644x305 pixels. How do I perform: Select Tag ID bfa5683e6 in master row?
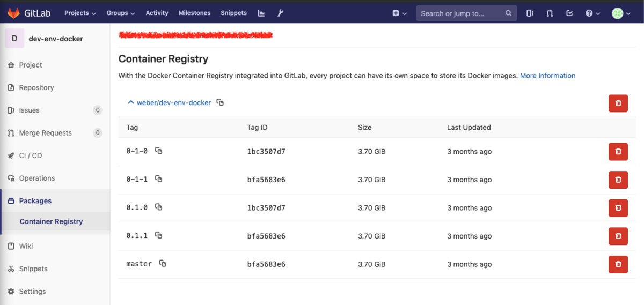pyautogui.click(x=266, y=264)
